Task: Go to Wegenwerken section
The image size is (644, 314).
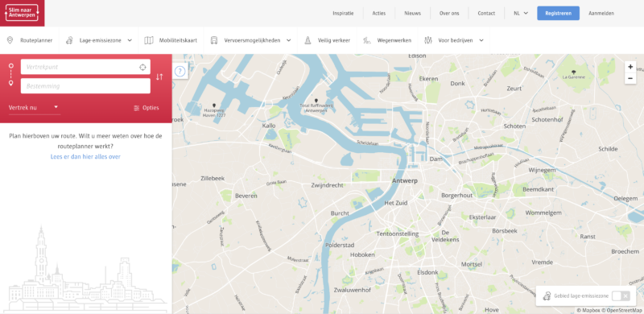Action: point(387,40)
